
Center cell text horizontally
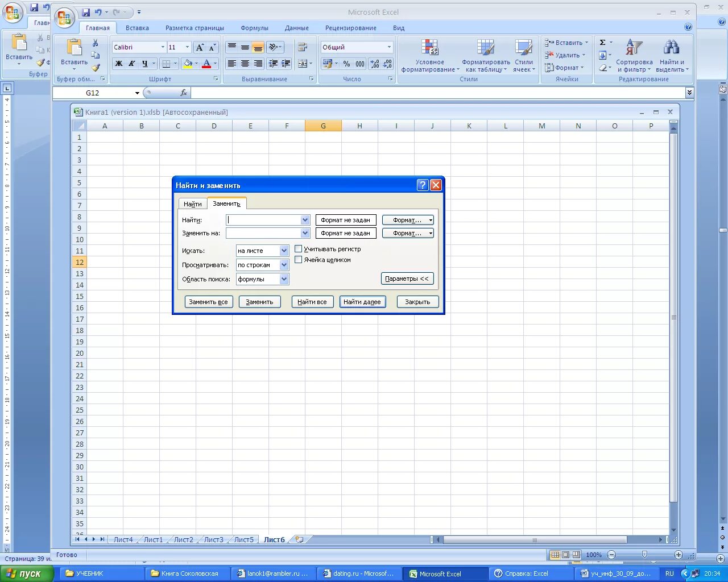[x=245, y=64]
